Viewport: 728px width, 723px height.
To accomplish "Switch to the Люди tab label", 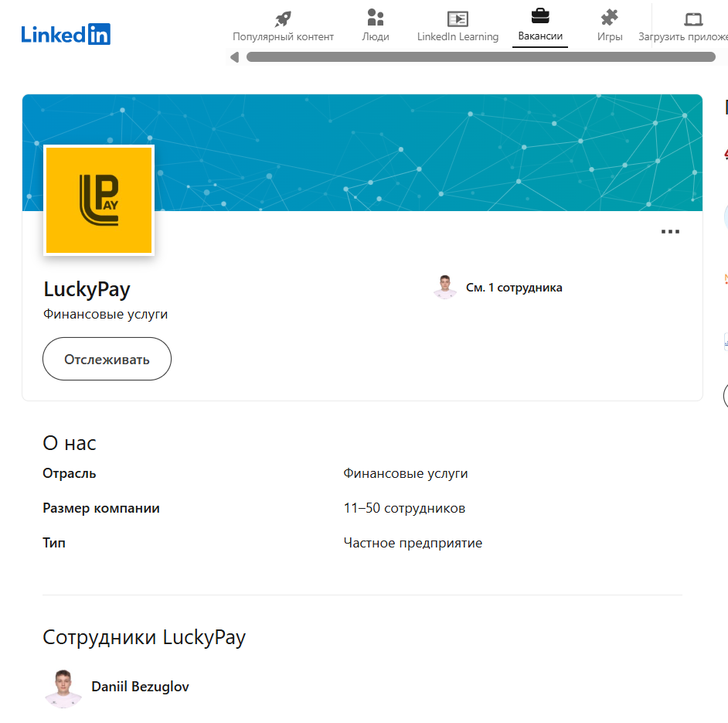I will [x=375, y=36].
